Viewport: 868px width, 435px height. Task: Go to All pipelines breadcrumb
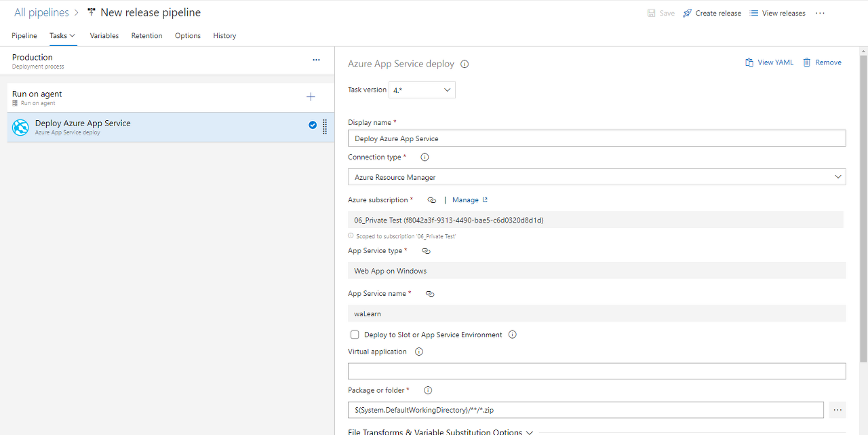click(x=41, y=13)
